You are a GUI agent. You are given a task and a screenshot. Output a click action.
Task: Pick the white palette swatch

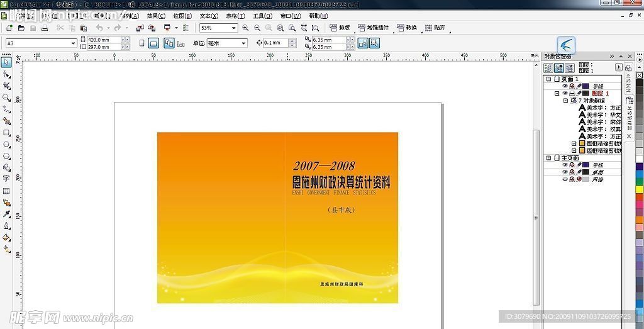tap(640, 159)
